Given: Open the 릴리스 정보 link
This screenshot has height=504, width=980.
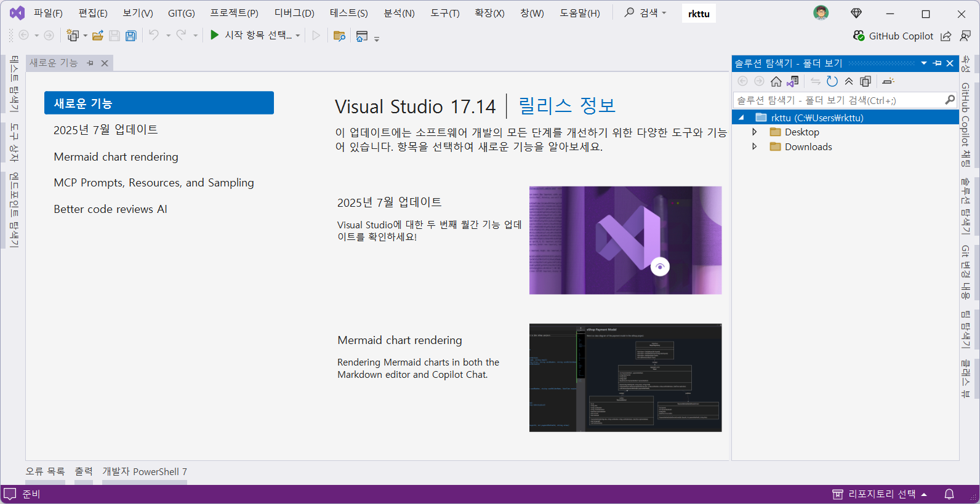Looking at the screenshot, I should click(567, 106).
